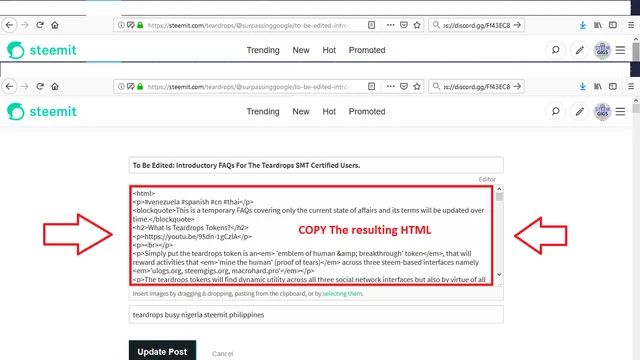Toggle reader view in the lower address bar
Viewport: 640px width, 360px height.
(371, 87)
